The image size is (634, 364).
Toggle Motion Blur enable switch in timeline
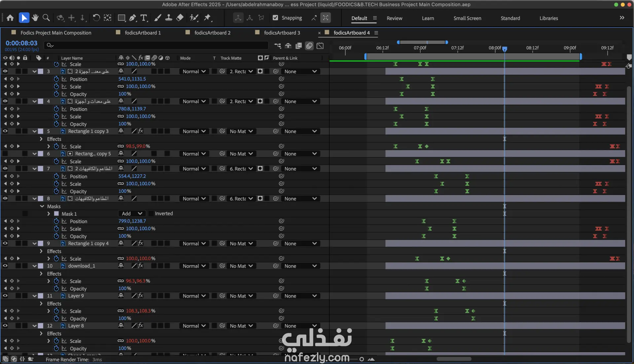click(x=309, y=46)
